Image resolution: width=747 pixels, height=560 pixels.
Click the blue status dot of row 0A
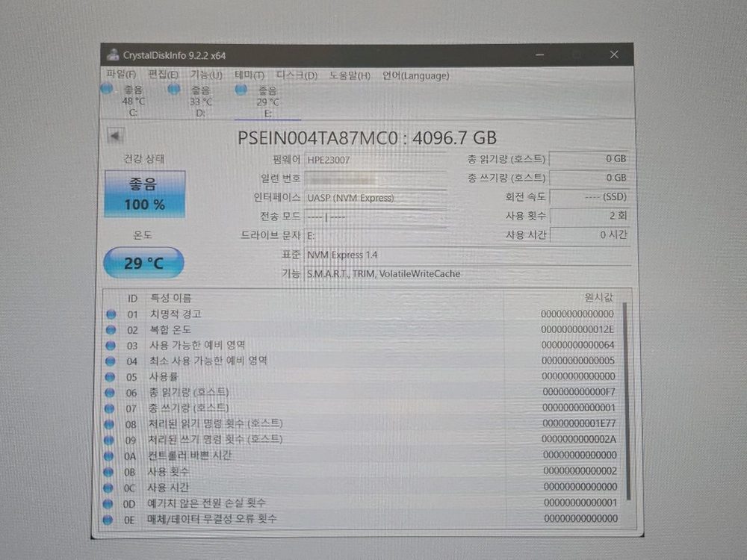[x=108, y=455]
